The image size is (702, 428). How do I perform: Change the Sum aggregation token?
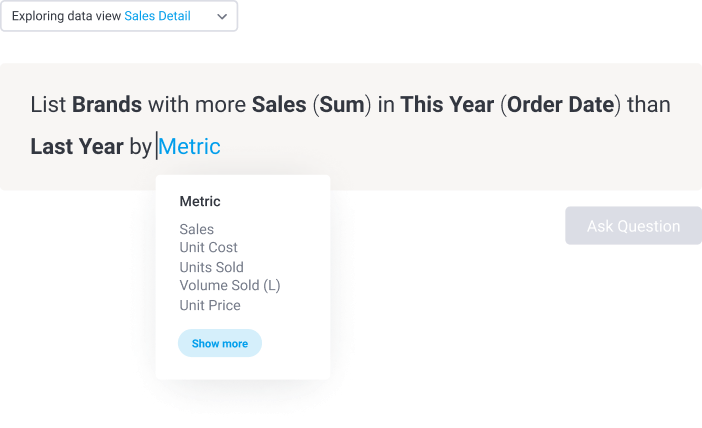[340, 105]
